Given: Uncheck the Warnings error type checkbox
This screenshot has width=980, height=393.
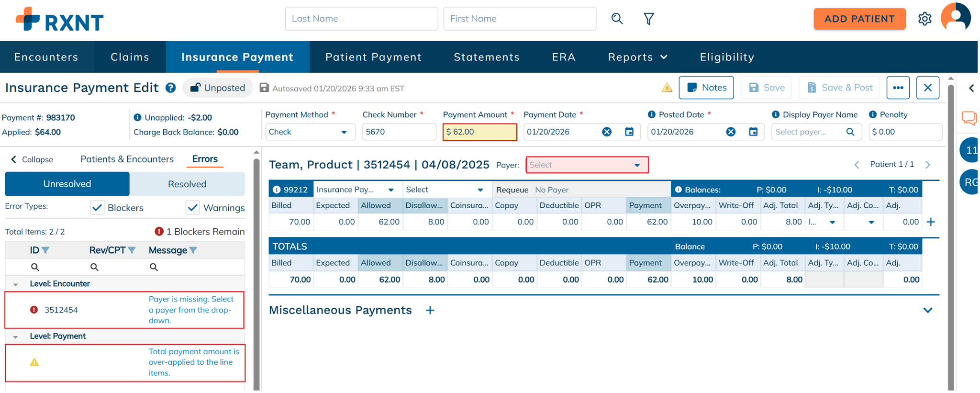Looking at the screenshot, I should pos(192,208).
